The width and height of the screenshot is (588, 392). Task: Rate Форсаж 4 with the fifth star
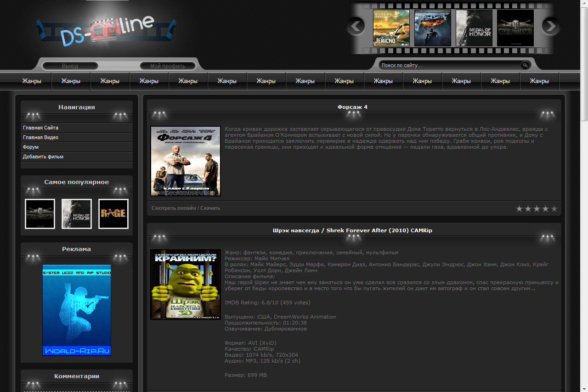[554, 209]
